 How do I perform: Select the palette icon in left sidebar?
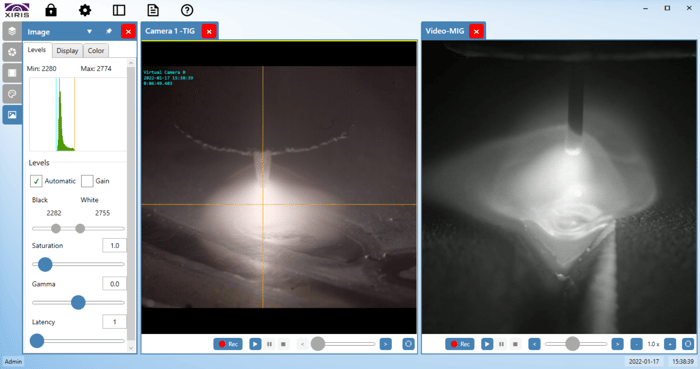[x=12, y=94]
